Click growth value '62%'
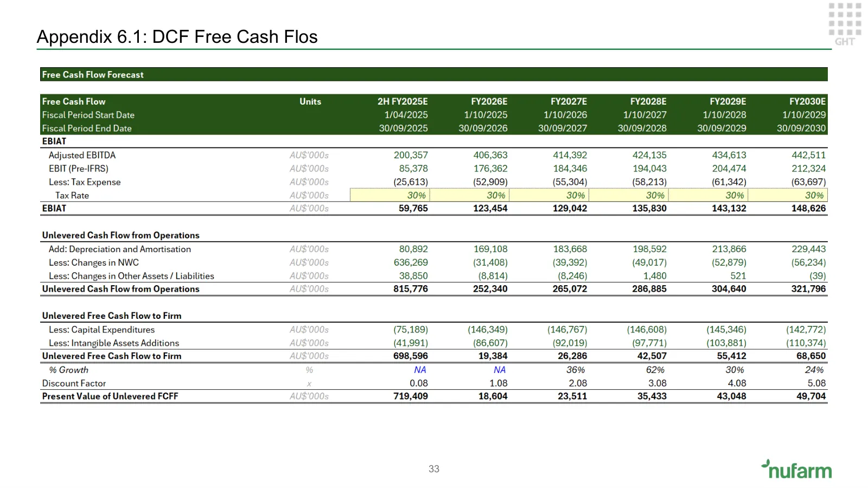Screen dimensions: 868x488 point(655,370)
